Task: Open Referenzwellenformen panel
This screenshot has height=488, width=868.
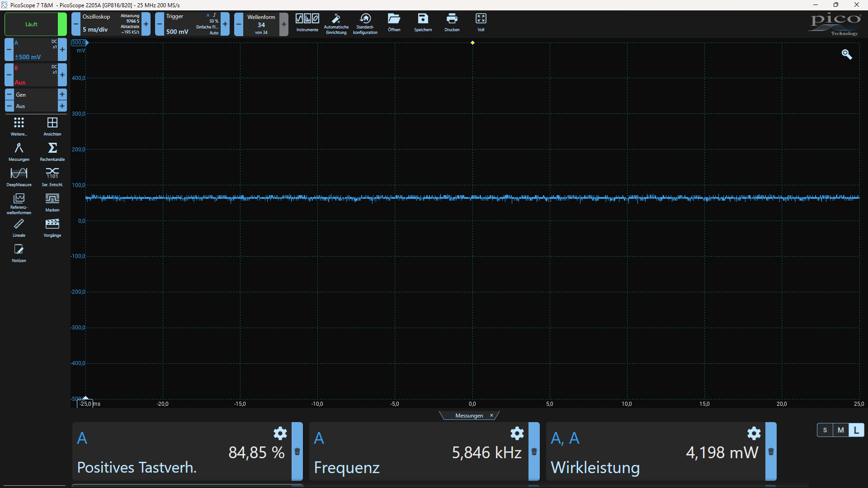Action: [19, 203]
